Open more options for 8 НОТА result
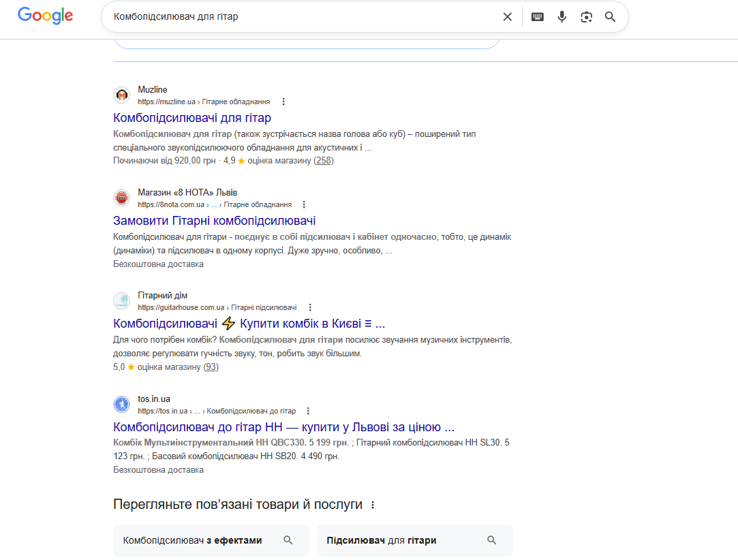The image size is (738, 560). point(304,204)
